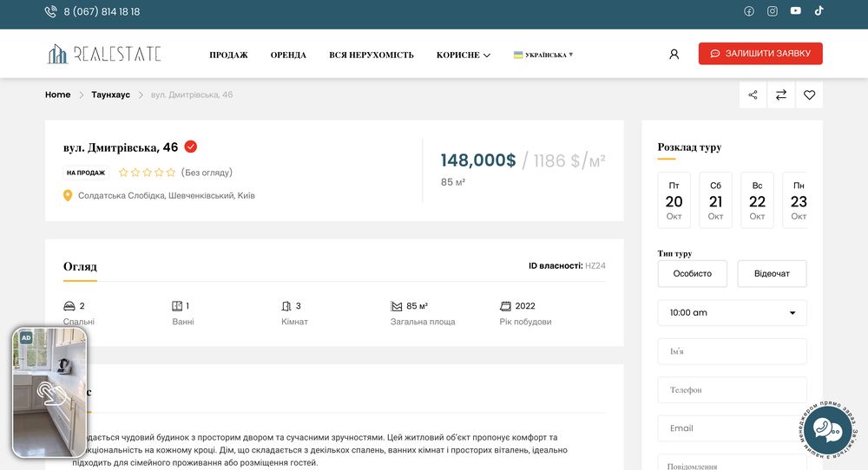Click the yellow location pin icon
Image resolution: width=868 pixels, height=470 pixels.
pos(68,195)
